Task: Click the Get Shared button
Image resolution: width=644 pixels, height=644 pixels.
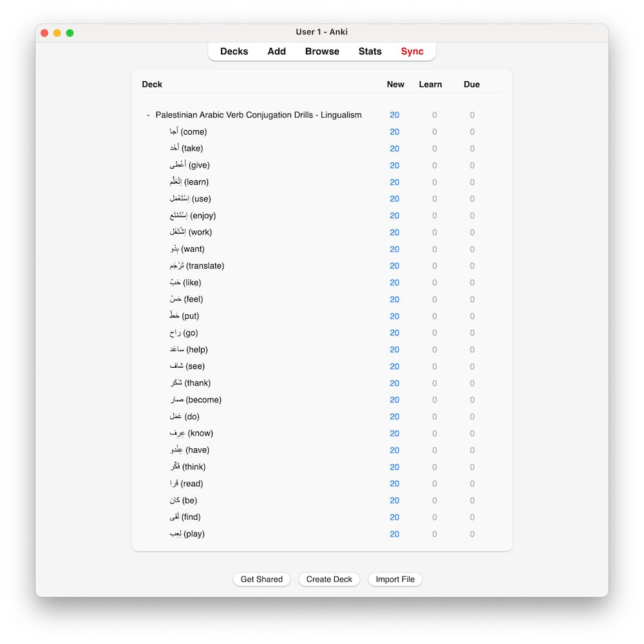Action: (261, 579)
